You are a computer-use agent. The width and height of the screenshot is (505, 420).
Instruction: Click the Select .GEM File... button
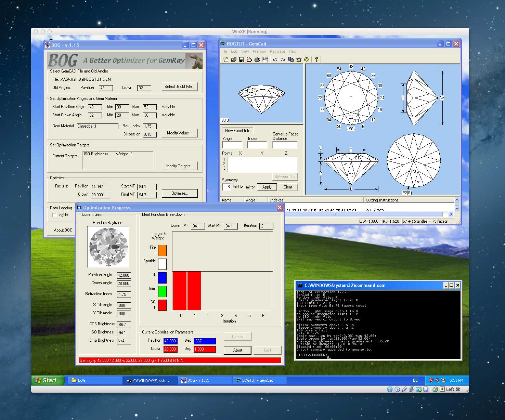coord(180,87)
